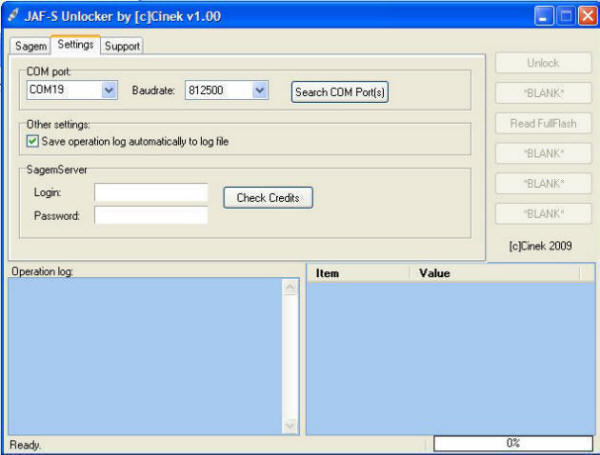Expand the Baudrate dropdown arrow
Viewport: 600px width, 455px height.
[260, 90]
